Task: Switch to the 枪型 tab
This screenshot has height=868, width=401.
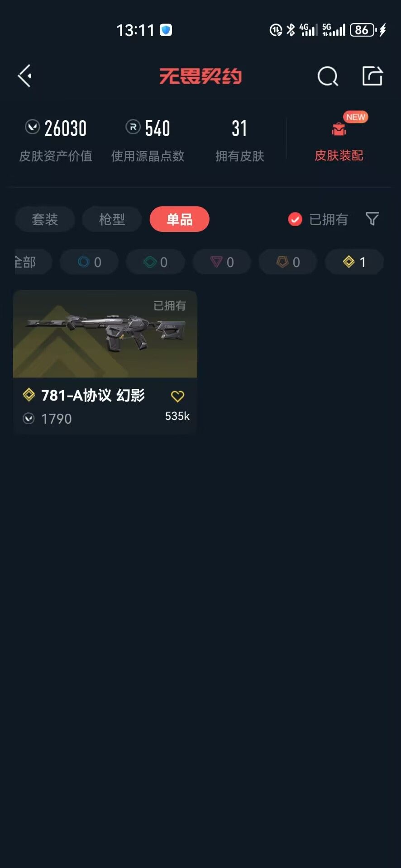Action: (x=112, y=219)
